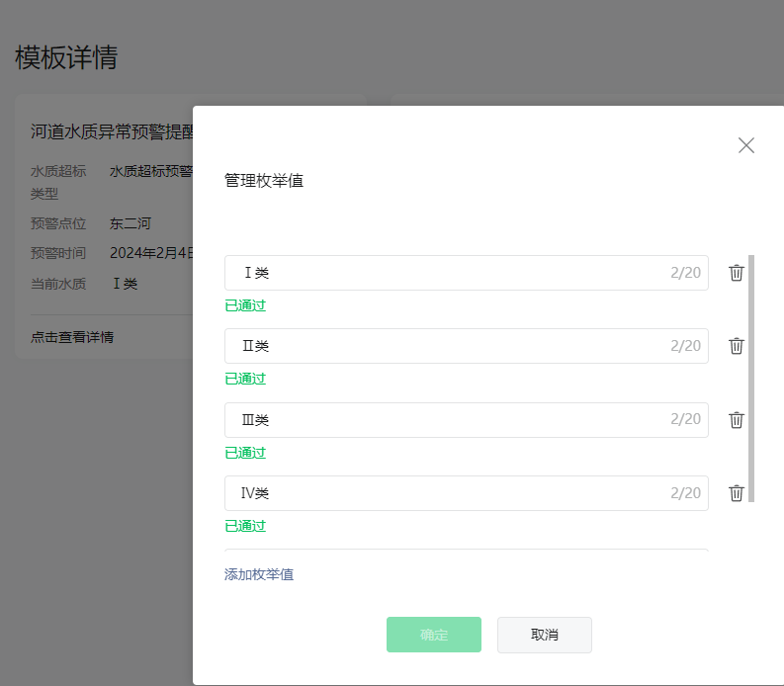Click the 模板详情 page heading
Viewport: 784px width, 686px height.
click(x=66, y=57)
